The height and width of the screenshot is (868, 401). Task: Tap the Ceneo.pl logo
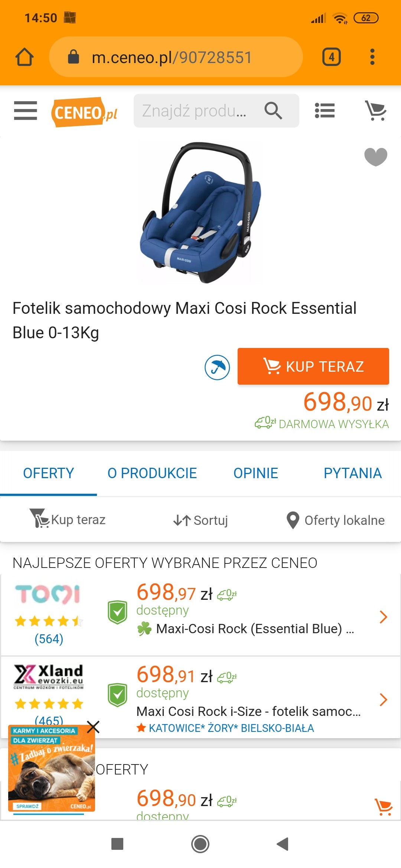pos(85,112)
